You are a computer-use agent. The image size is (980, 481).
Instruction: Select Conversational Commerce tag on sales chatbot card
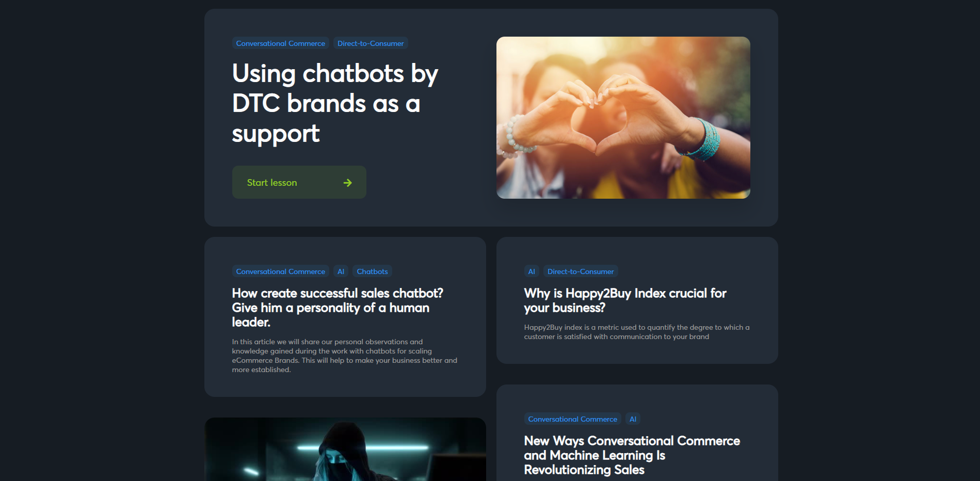pyautogui.click(x=280, y=271)
